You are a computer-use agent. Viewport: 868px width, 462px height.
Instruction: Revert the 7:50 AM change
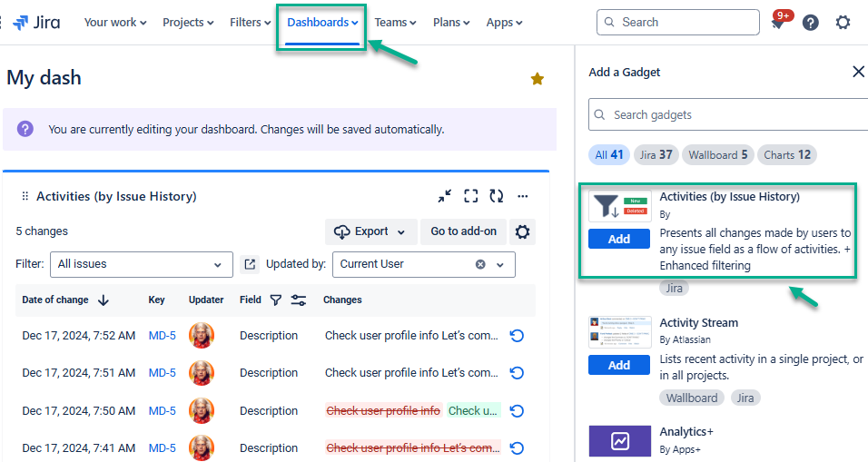pos(517,411)
